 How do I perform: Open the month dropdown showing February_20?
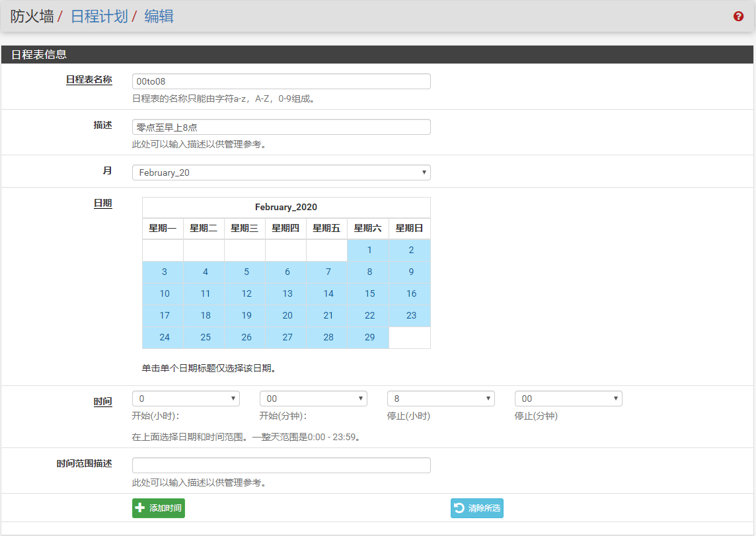(x=281, y=172)
